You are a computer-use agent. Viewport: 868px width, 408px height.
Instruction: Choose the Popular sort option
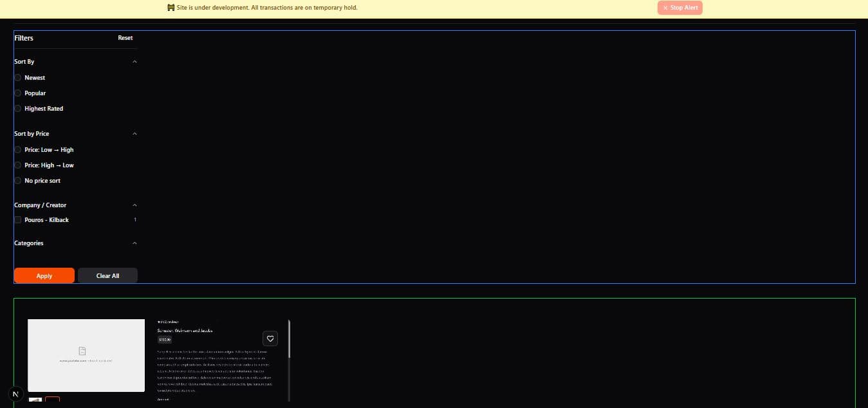tap(18, 93)
